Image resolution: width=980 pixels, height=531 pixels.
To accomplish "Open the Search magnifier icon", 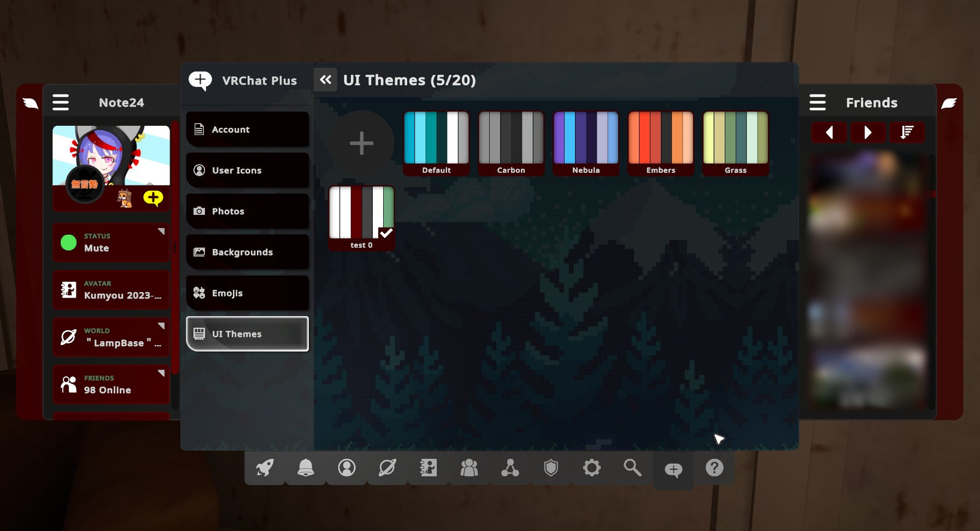I will click(632, 468).
